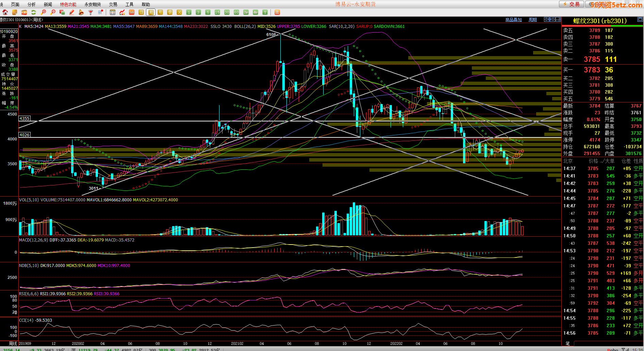
Task: Open the price alert bell icon
Action: (x=81, y=12)
